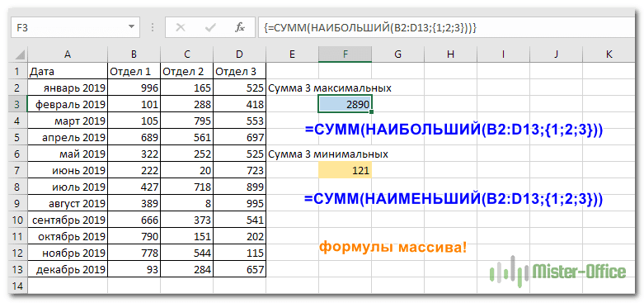Select row 7 header
This screenshot has width=644, height=303.
click(x=16, y=170)
